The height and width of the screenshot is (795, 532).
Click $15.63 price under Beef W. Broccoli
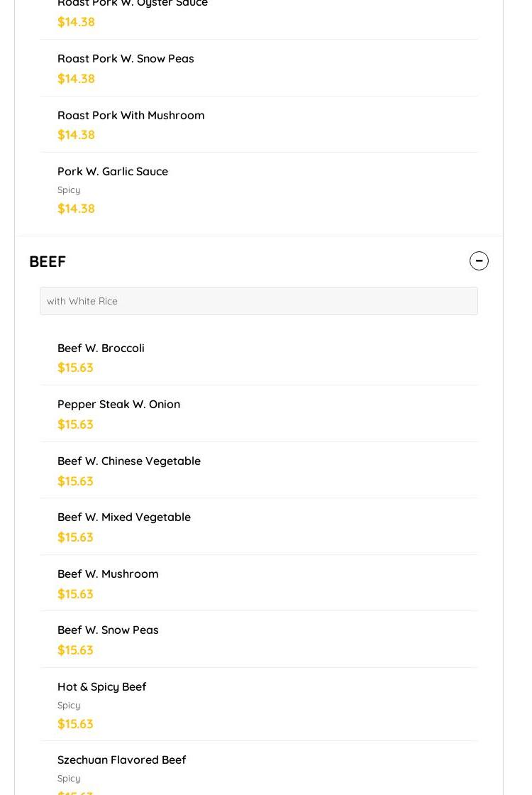coord(75,368)
